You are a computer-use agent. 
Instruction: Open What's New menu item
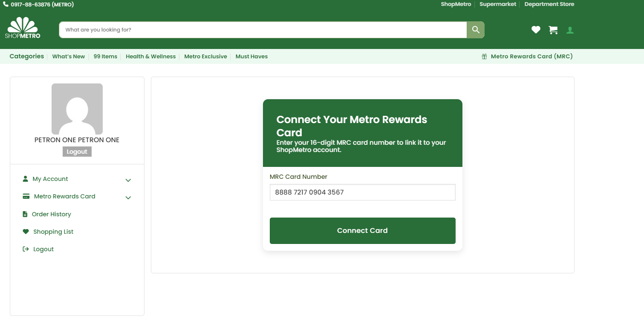coord(69,56)
